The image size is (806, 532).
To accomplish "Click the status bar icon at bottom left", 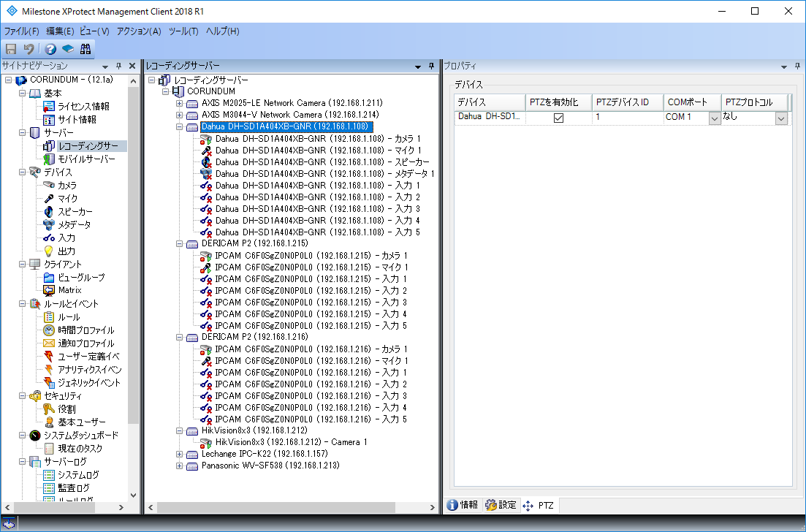I will click(x=9, y=524).
